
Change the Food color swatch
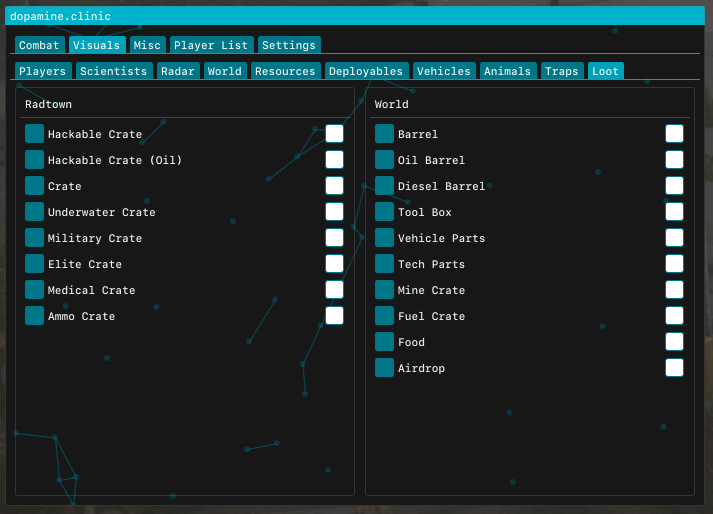tap(384, 342)
